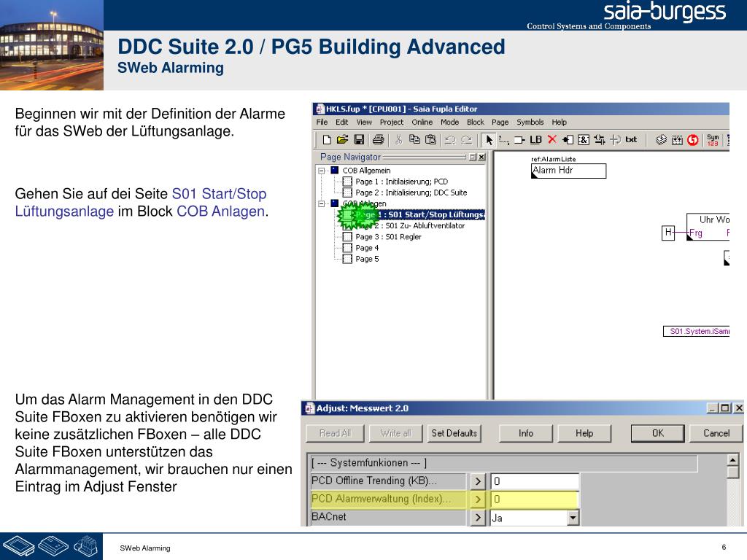Viewport: 747px width, 560px height.
Task: Open the Page menu
Action: point(500,122)
